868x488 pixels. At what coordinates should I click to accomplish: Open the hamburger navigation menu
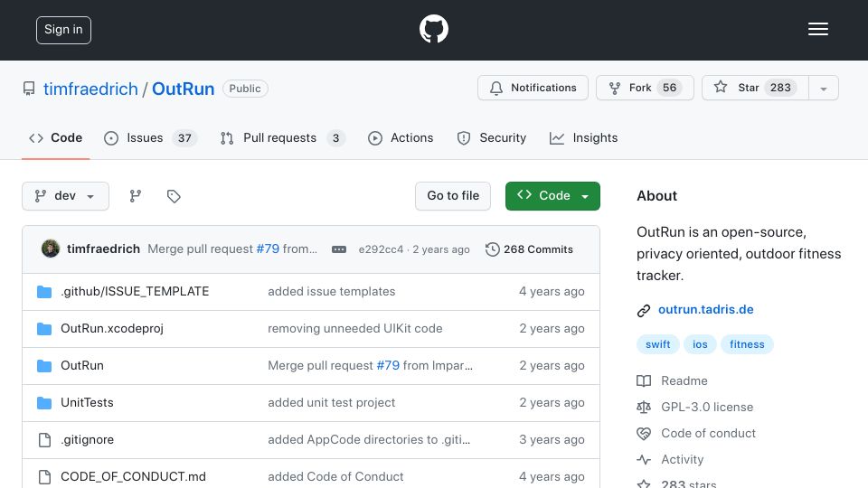pyautogui.click(x=817, y=29)
